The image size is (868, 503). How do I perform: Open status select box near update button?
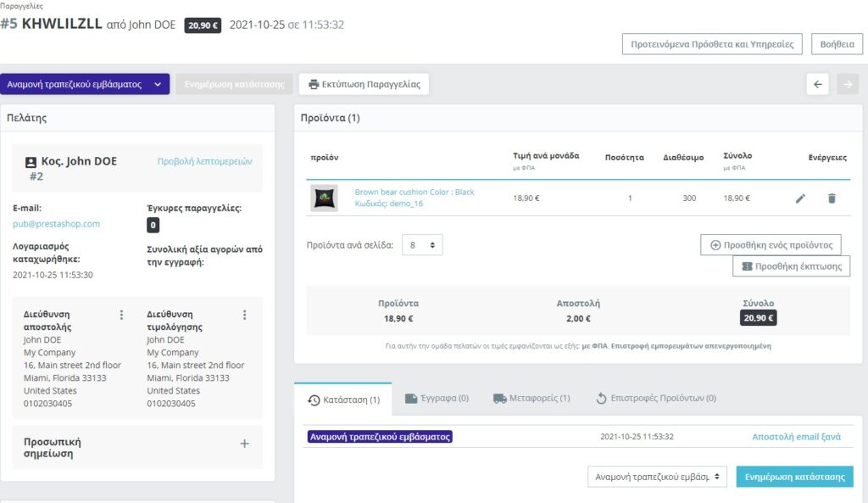coord(657,477)
